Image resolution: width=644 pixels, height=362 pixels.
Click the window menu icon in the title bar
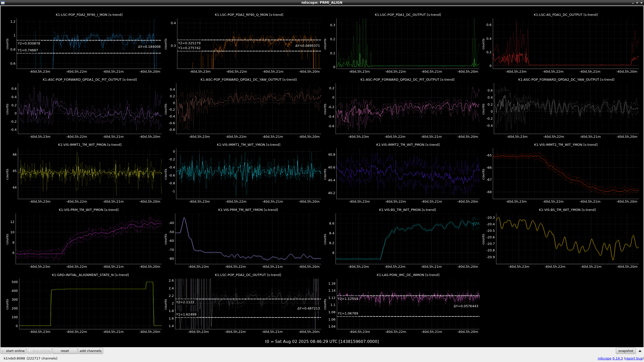pos(3,3)
